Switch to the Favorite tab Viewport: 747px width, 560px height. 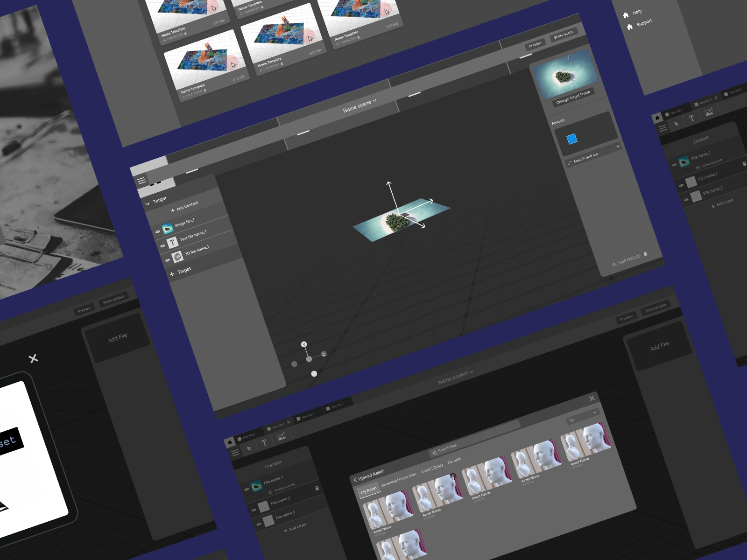coord(454,461)
